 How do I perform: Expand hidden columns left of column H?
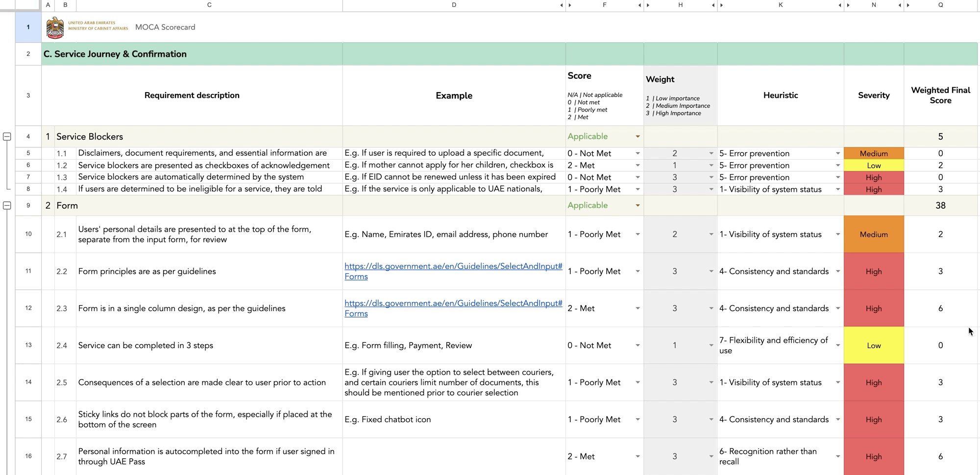pyautogui.click(x=648, y=5)
